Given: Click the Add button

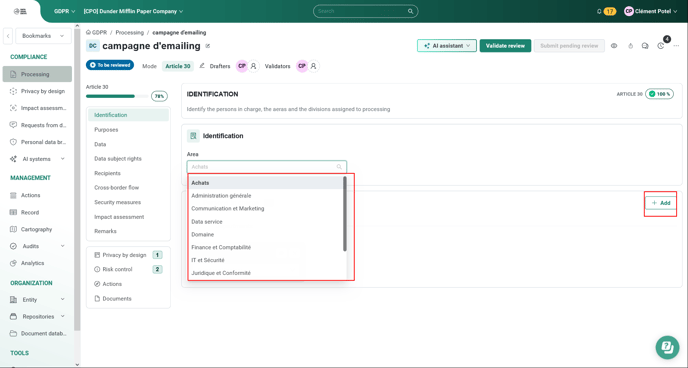Looking at the screenshot, I should click(x=661, y=203).
